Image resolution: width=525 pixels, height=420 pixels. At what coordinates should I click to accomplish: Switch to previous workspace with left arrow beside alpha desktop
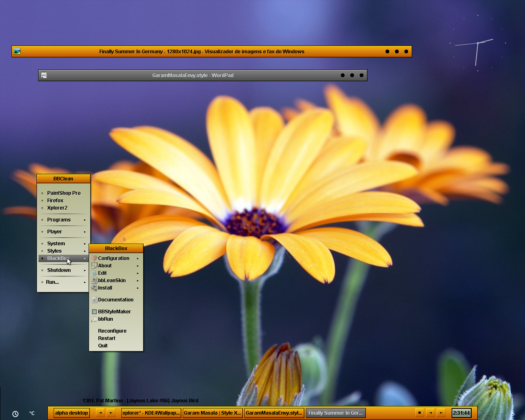[100, 413]
